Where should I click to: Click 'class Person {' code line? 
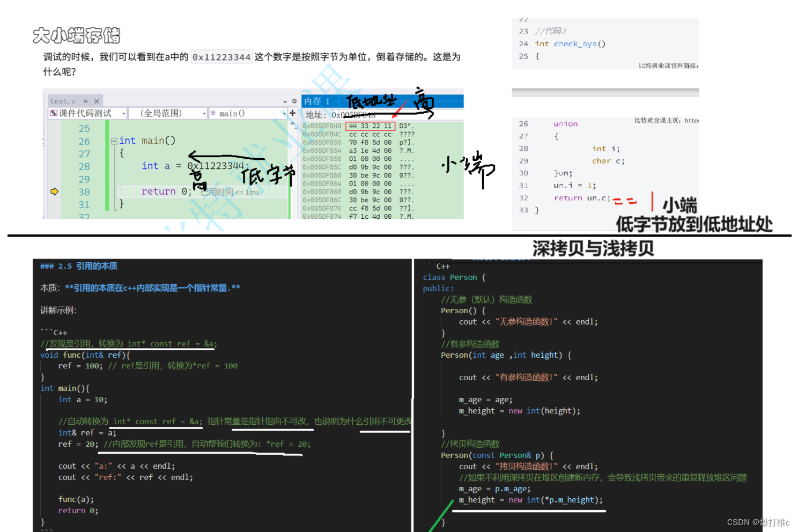(x=454, y=277)
